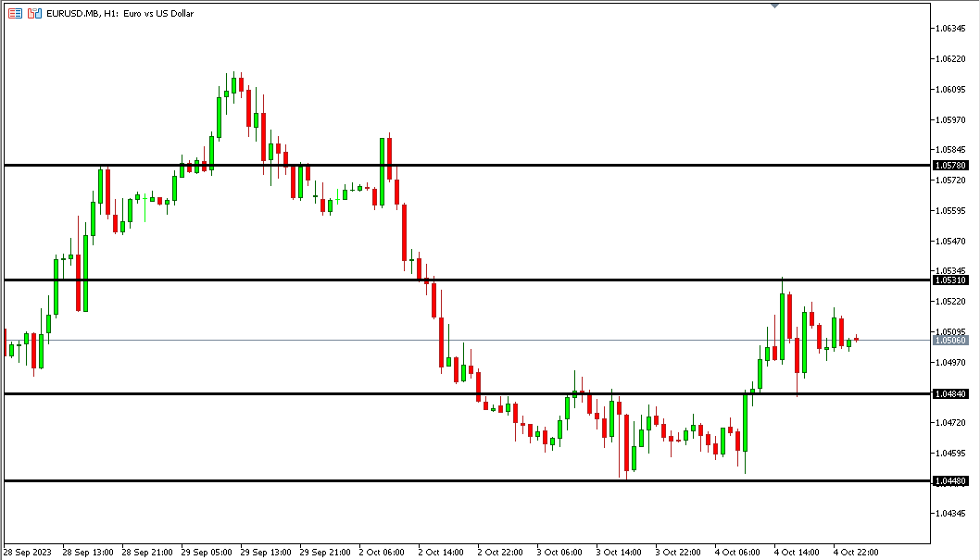Select the 1.05310 horizontal line price label
The height and width of the screenshot is (560, 980).
pyautogui.click(x=950, y=280)
